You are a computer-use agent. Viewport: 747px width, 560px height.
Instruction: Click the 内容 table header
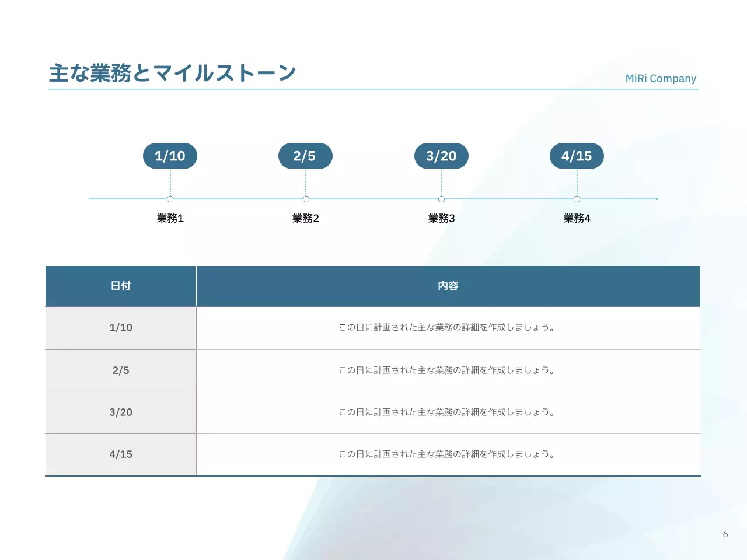448,286
